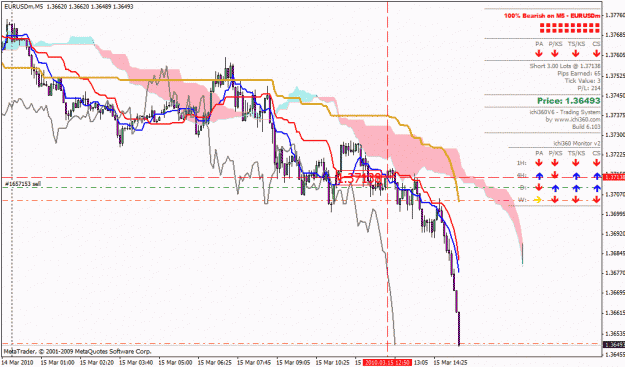Click the '1H:' timeframe row label

[x=521, y=163]
